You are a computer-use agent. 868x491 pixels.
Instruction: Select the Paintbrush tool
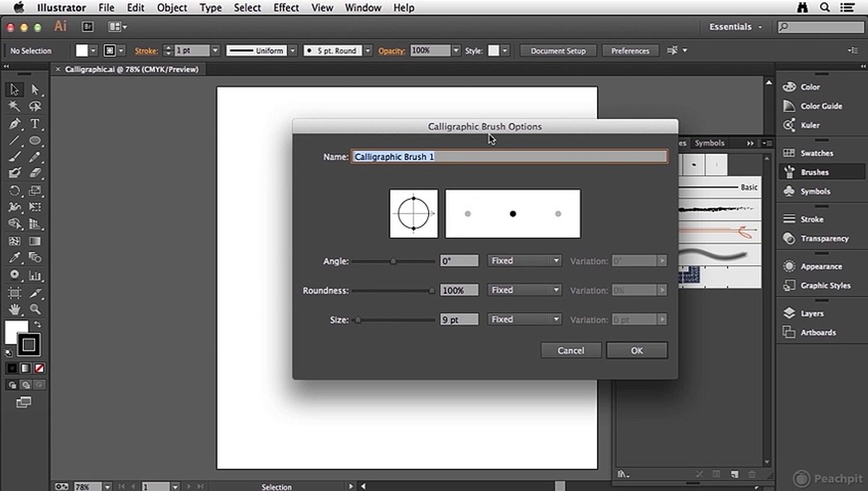[14, 157]
